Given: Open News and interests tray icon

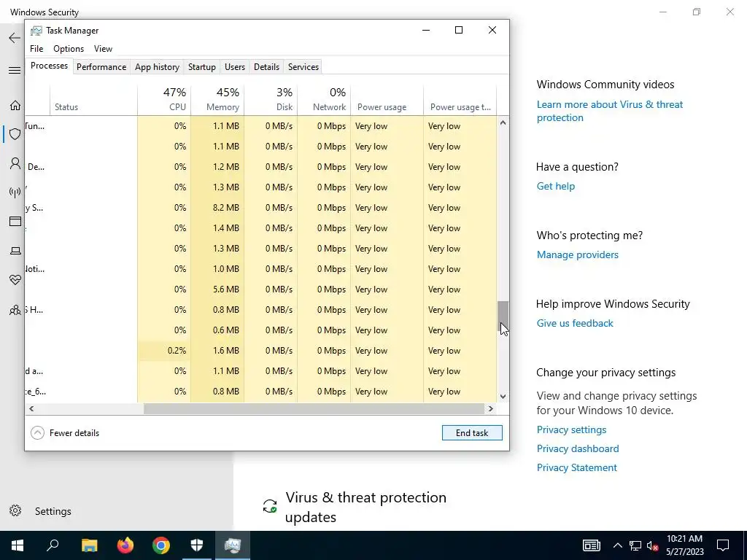Looking at the screenshot, I should 591,545.
